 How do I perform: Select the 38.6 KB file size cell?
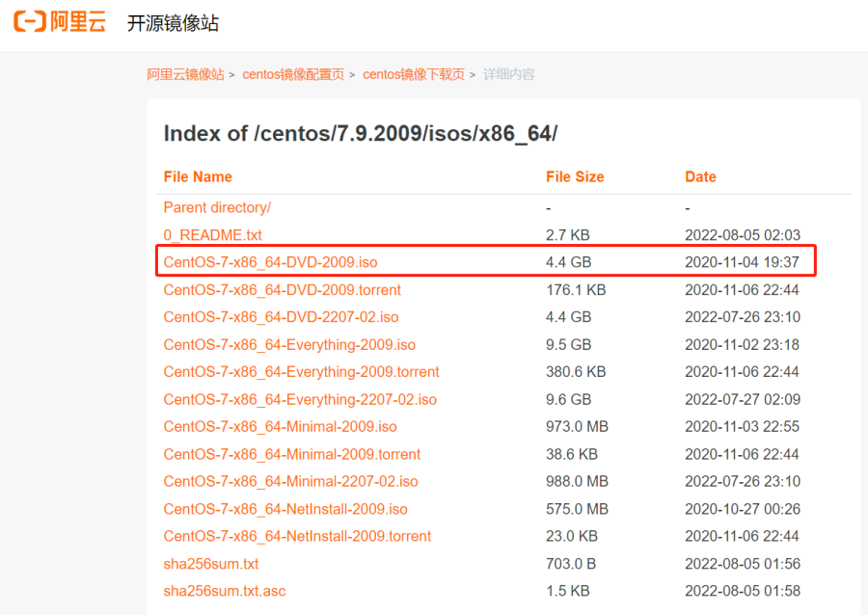[x=572, y=454]
